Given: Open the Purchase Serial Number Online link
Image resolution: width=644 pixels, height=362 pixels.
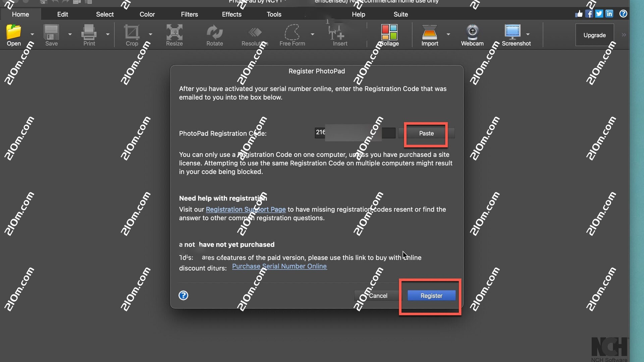Looking at the screenshot, I should [279, 266].
